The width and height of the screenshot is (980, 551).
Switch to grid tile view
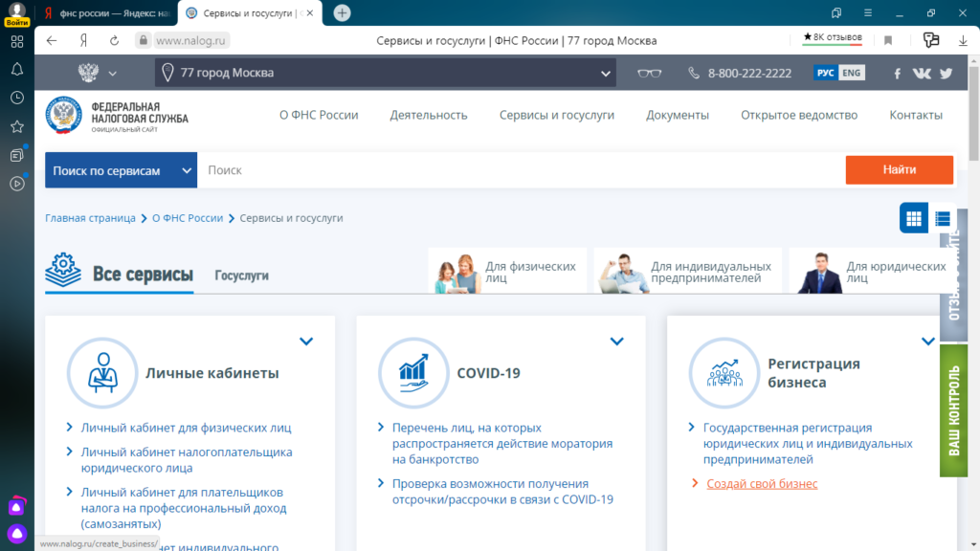[914, 218]
